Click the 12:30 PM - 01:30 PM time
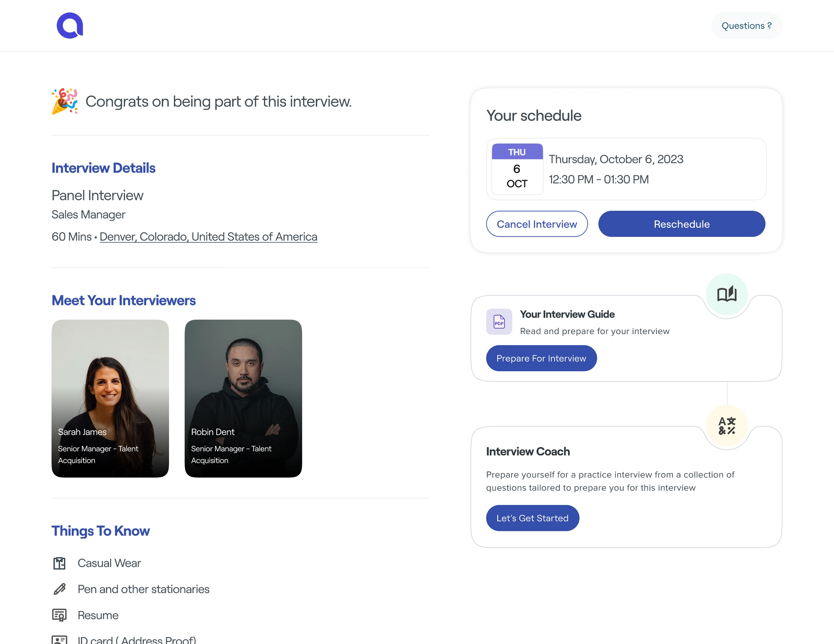The width and height of the screenshot is (834, 644). point(599,180)
